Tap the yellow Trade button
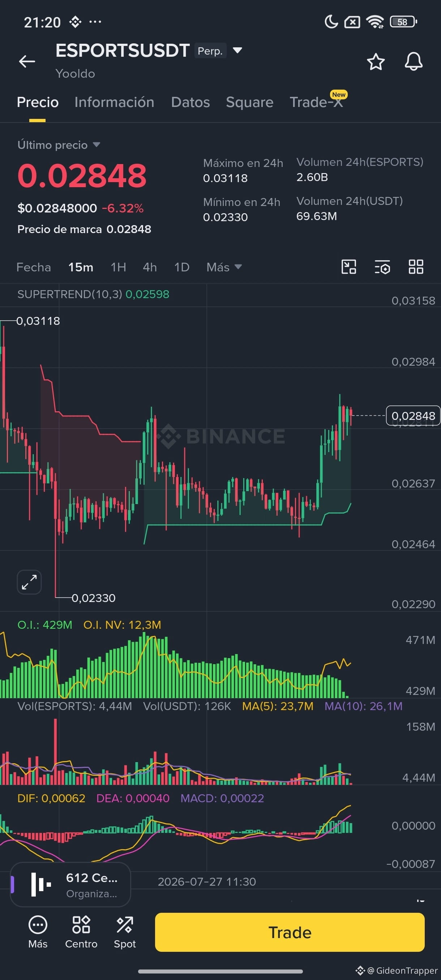Viewport: 441px width, 980px height. 290,932
